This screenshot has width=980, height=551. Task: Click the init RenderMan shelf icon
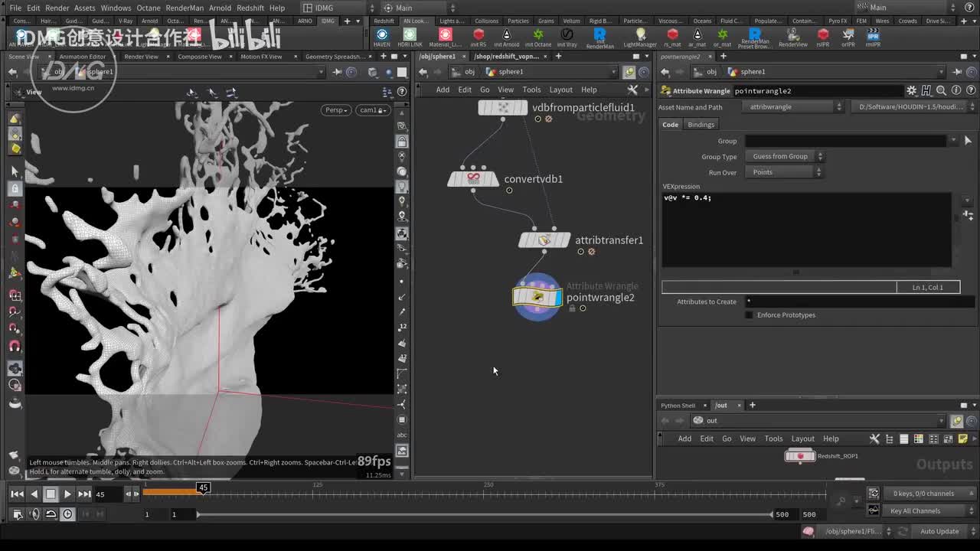click(x=599, y=36)
